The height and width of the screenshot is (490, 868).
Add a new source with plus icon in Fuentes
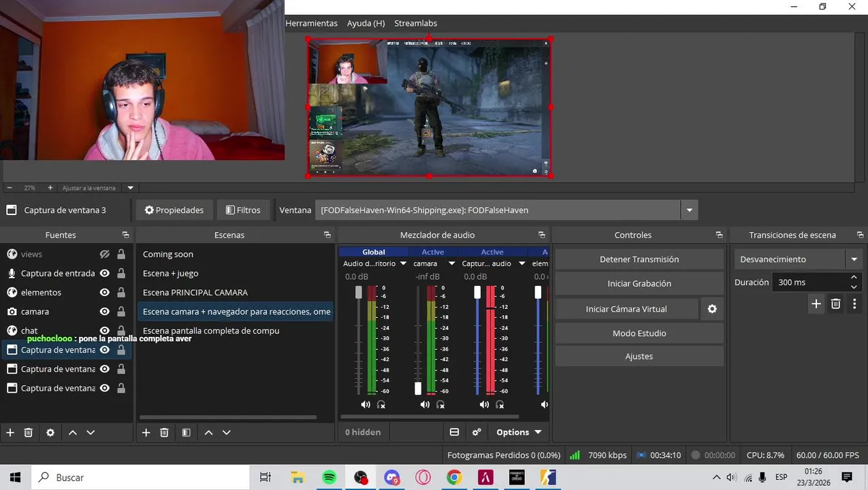click(10, 432)
